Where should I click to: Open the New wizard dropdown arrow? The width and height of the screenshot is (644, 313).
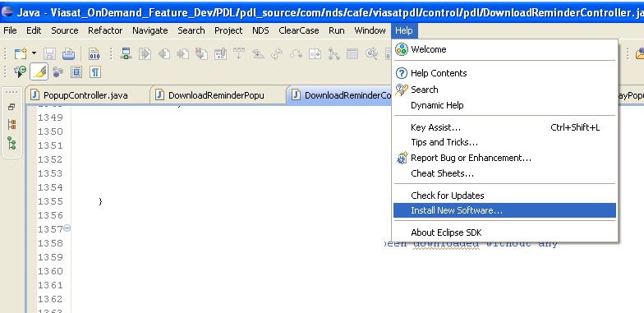(34, 54)
